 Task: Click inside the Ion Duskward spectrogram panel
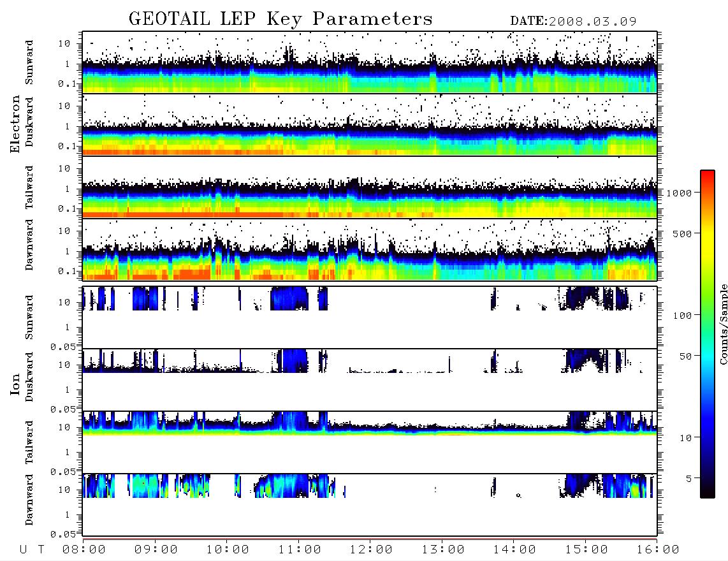click(x=370, y=380)
